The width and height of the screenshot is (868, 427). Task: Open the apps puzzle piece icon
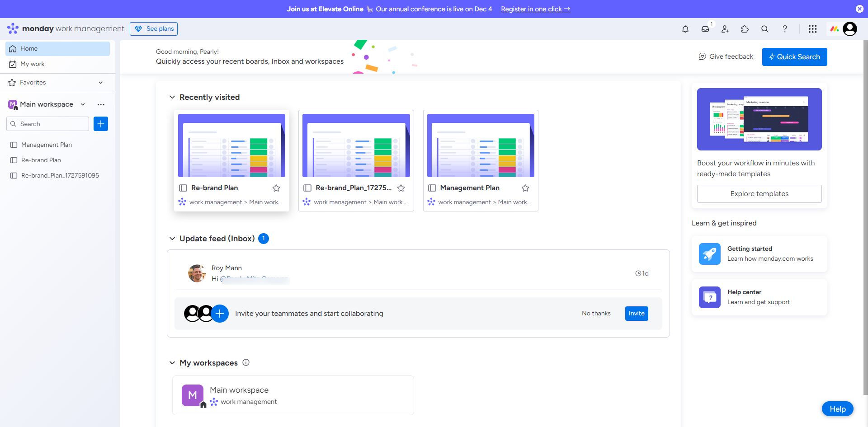click(x=745, y=29)
